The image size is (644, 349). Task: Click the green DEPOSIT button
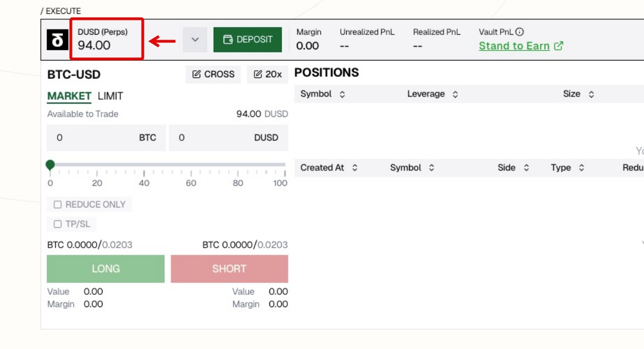pyautogui.click(x=247, y=40)
